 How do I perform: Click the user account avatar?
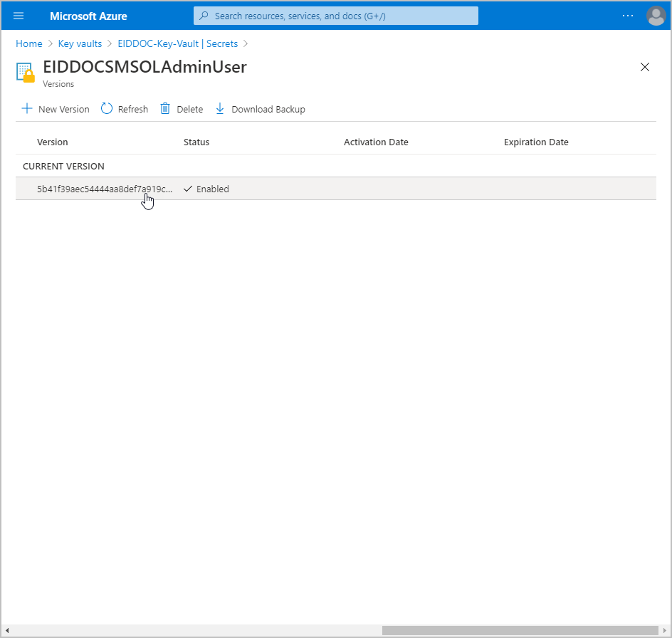click(x=656, y=16)
